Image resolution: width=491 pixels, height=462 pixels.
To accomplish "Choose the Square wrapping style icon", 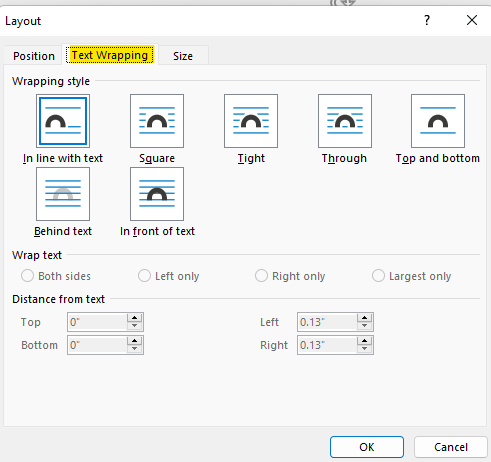I will coord(157,121).
